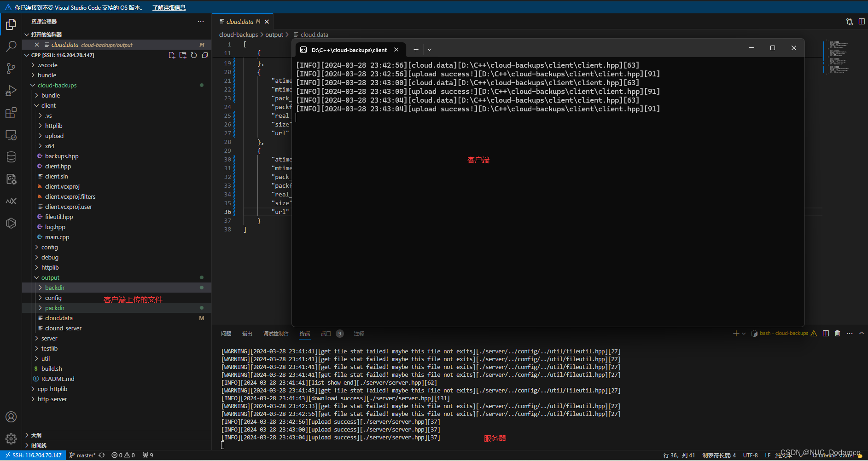Image resolution: width=868 pixels, height=461 pixels.
Task: Split the editor to the right
Action: coord(862,22)
